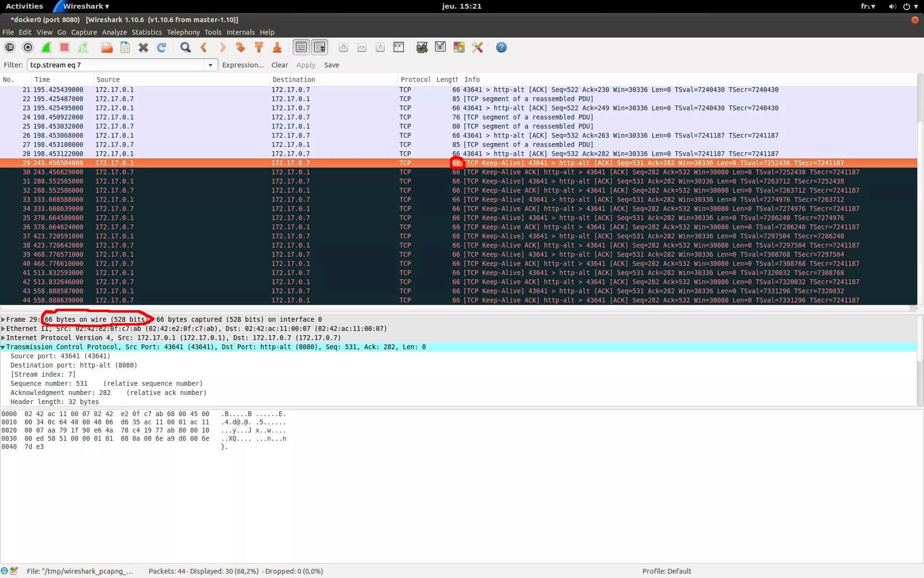This screenshot has height=578, width=924.
Task: Open the capture options gear icon
Action: 28,47
